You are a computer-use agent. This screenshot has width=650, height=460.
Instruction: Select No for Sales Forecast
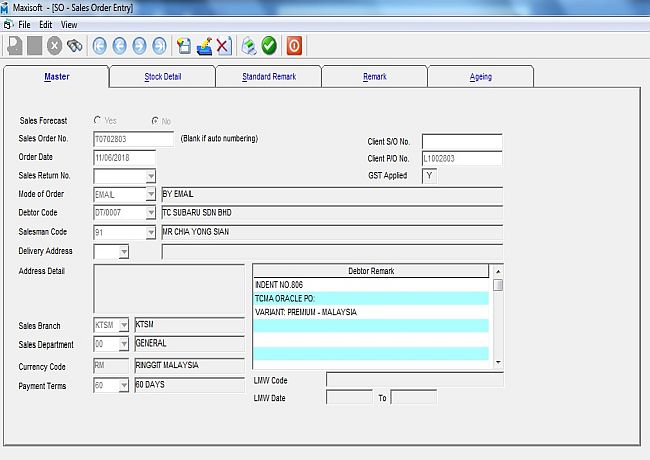click(x=154, y=121)
